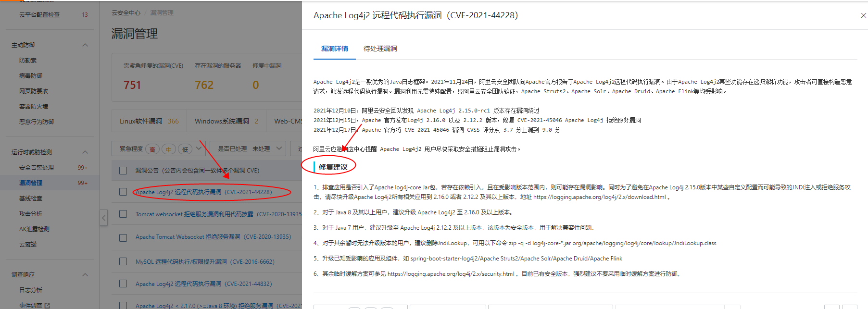Click the log4j security.html URL

[x=451, y=274]
